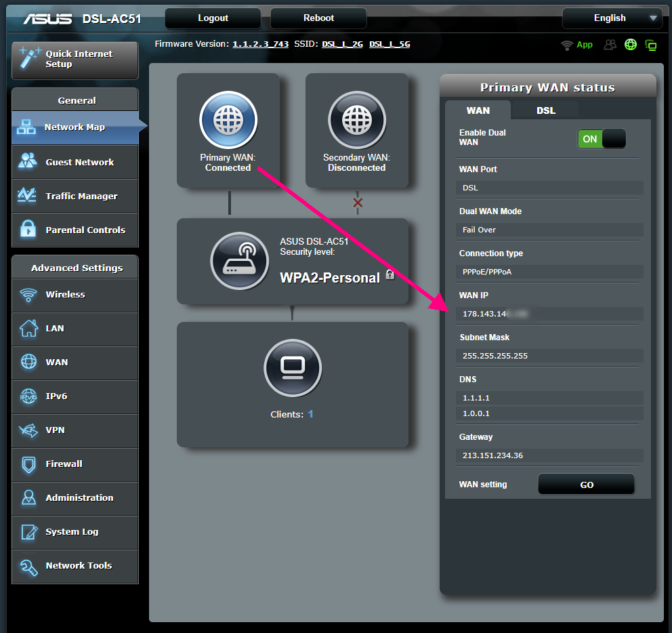
Task: Select the Guest Network people icon
Action: (x=28, y=161)
